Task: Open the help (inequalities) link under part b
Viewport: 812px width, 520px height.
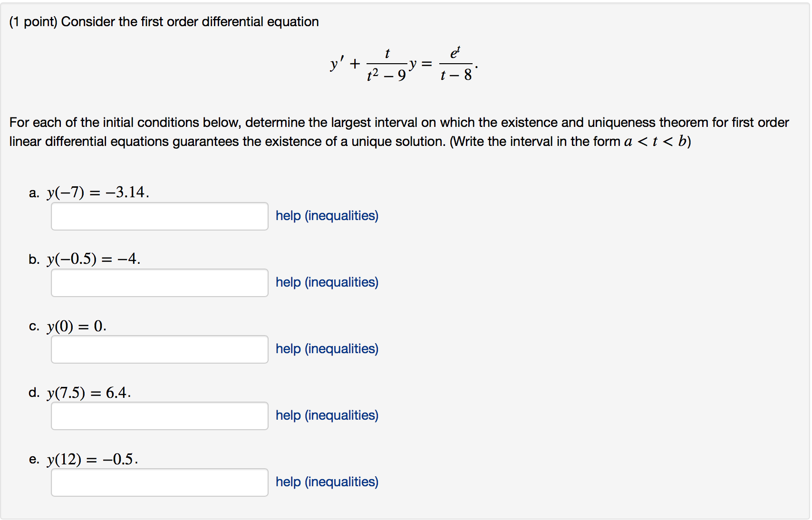Action: click(326, 282)
